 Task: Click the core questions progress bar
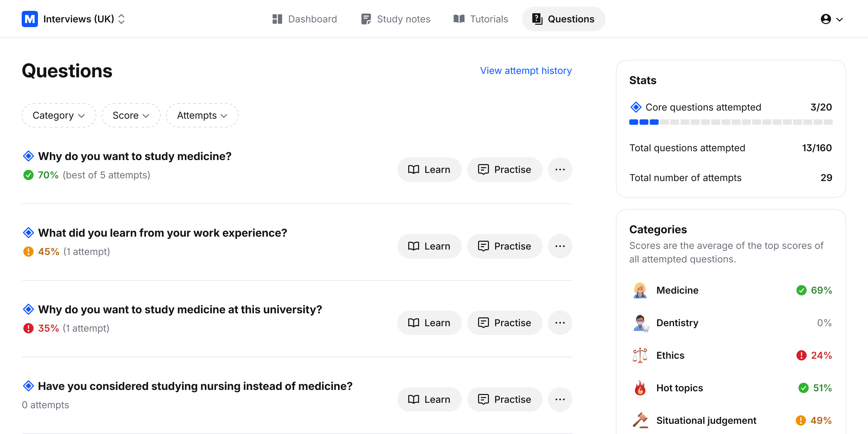[x=731, y=122]
